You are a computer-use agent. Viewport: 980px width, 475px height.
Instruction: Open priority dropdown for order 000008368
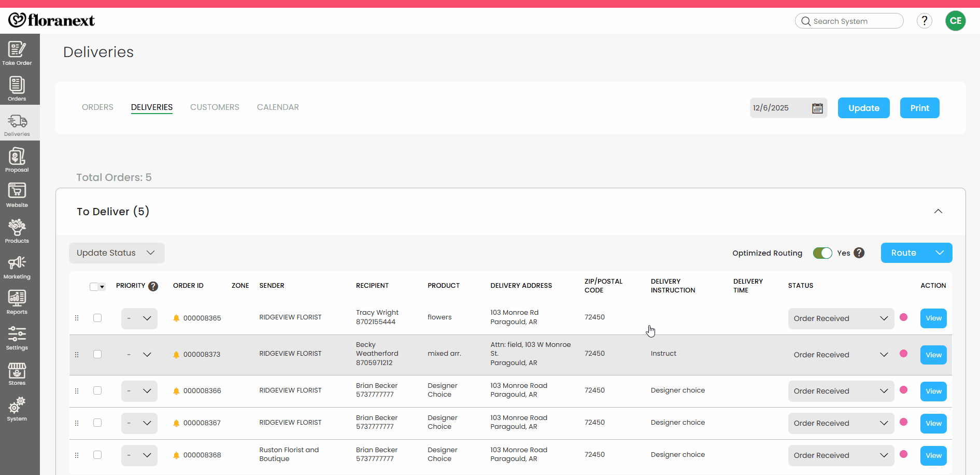[x=139, y=455]
